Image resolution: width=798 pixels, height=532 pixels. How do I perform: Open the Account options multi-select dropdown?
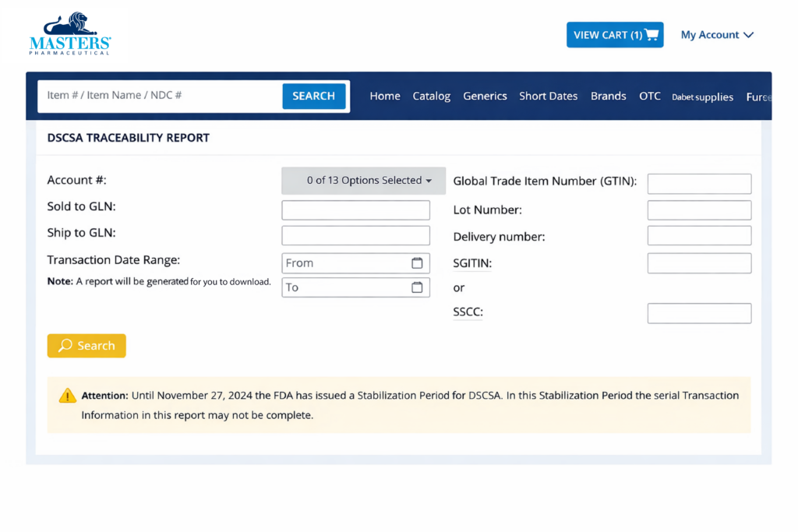[x=363, y=181]
